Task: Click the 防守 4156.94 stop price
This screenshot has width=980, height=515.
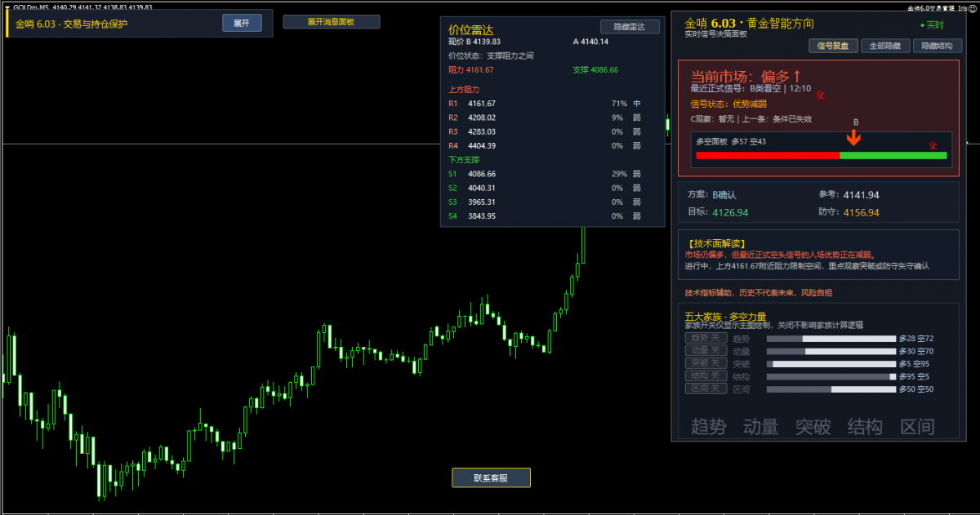Action: pos(849,212)
